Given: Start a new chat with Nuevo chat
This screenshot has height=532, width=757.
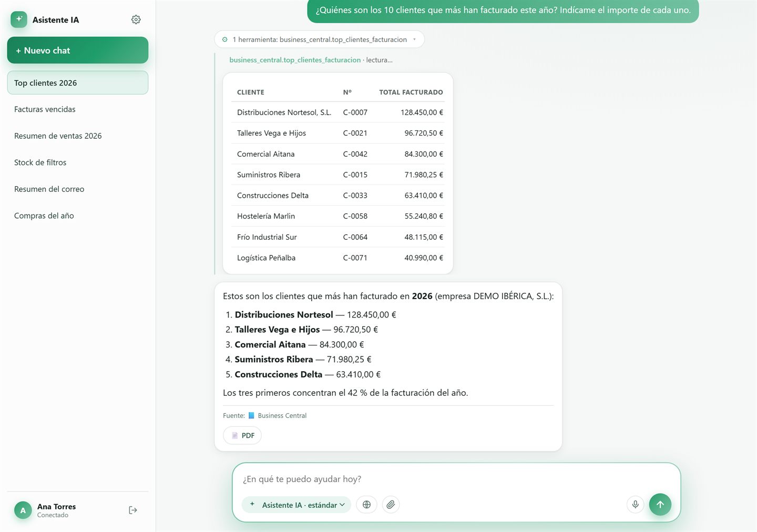Looking at the screenshot, I should 78,50.
